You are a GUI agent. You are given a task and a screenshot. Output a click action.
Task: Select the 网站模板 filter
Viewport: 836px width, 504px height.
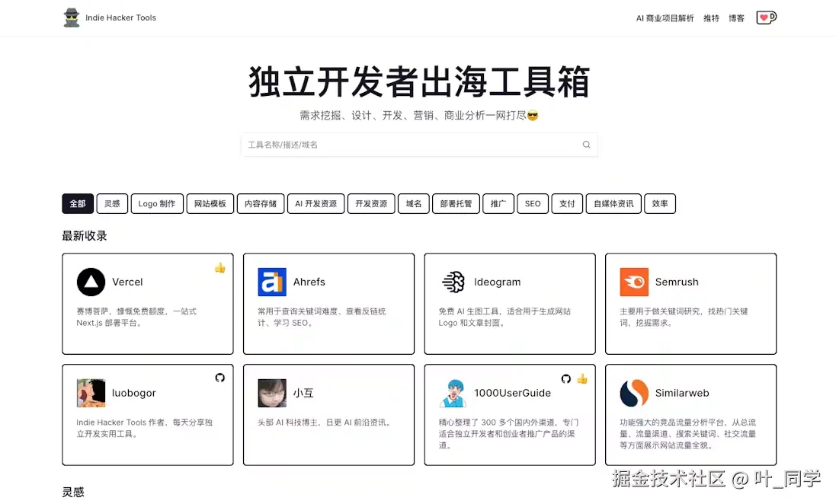coord(210,203)
